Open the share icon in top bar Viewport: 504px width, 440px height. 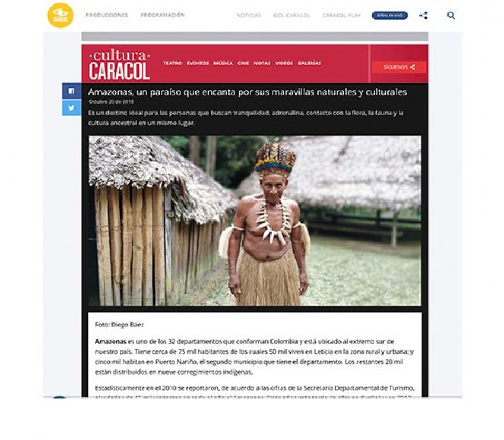pyautogui.click(x=423, y=16)
